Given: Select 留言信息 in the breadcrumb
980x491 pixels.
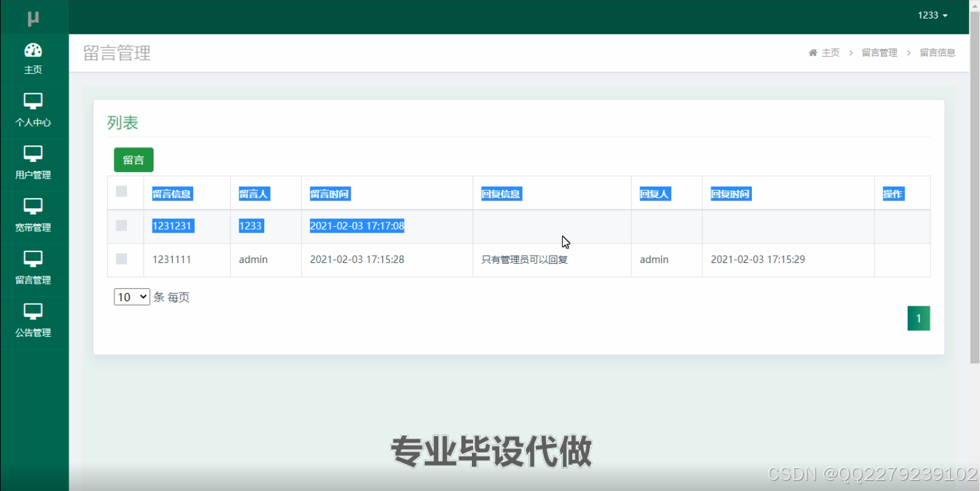Looking at the screenshot, I should point(937,52).
